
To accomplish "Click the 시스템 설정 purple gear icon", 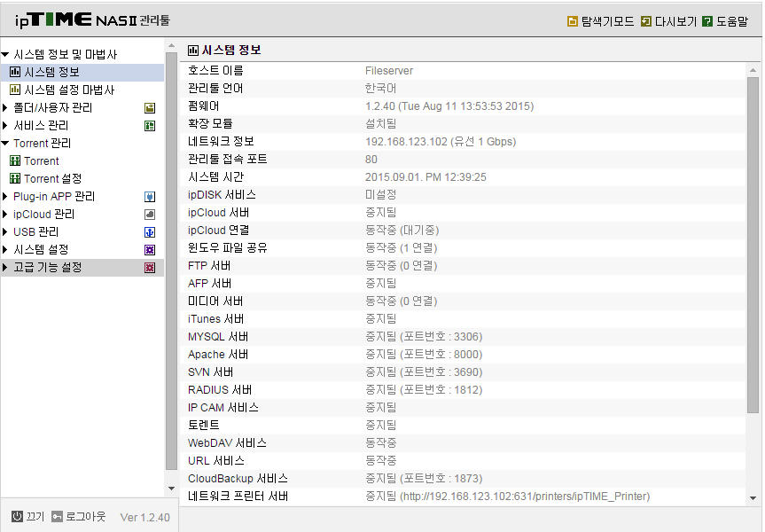I will [x=150, y=250].
